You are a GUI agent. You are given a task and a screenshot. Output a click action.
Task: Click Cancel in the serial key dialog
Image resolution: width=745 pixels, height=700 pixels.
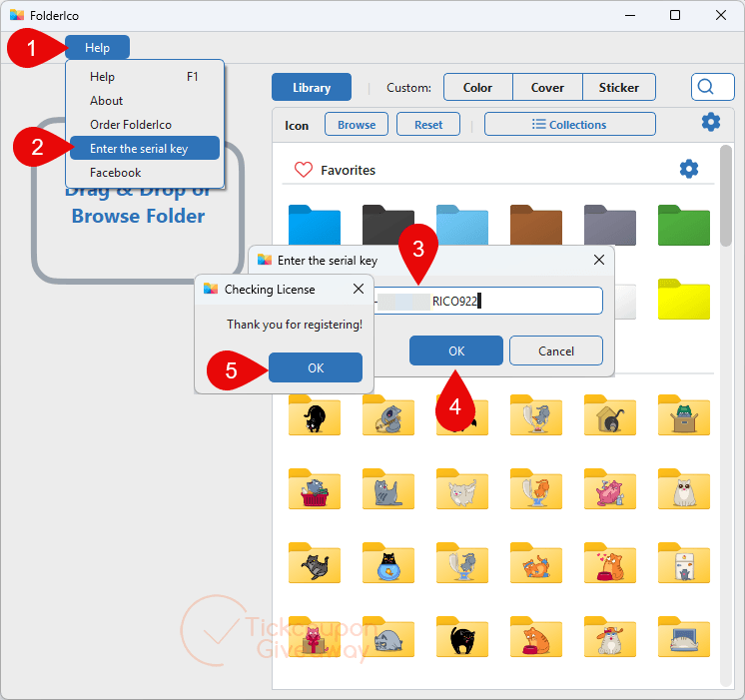556,351
